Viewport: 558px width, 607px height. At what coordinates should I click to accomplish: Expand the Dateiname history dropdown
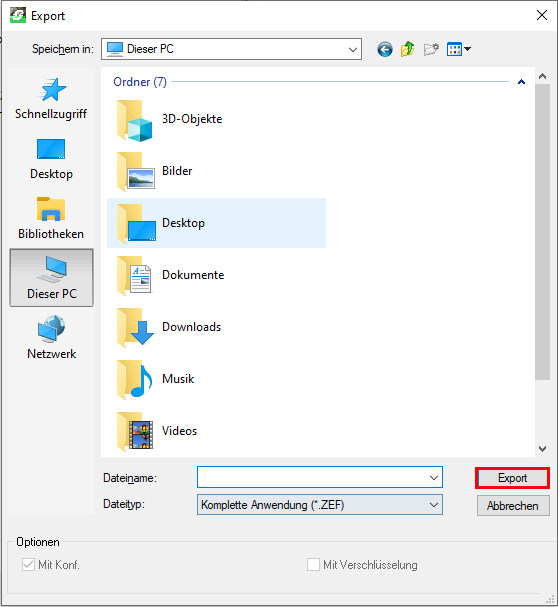(x=434, y=478)
